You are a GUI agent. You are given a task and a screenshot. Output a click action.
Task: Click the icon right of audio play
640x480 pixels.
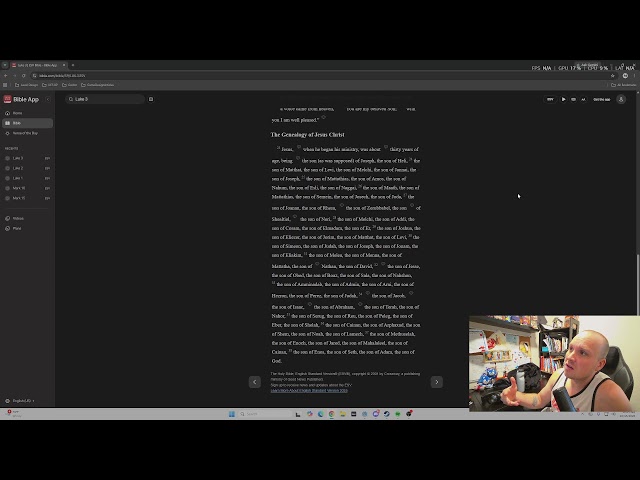pos(573,99)
